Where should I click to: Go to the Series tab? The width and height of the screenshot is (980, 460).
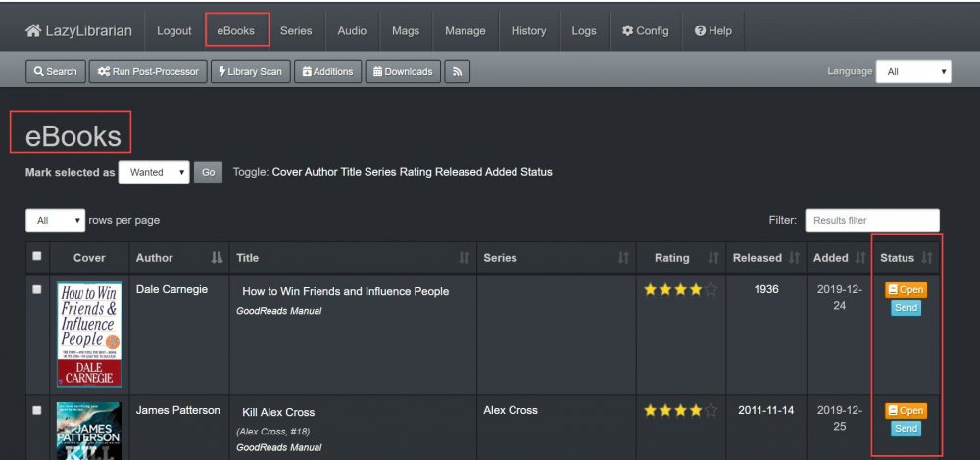pos(296,30)
